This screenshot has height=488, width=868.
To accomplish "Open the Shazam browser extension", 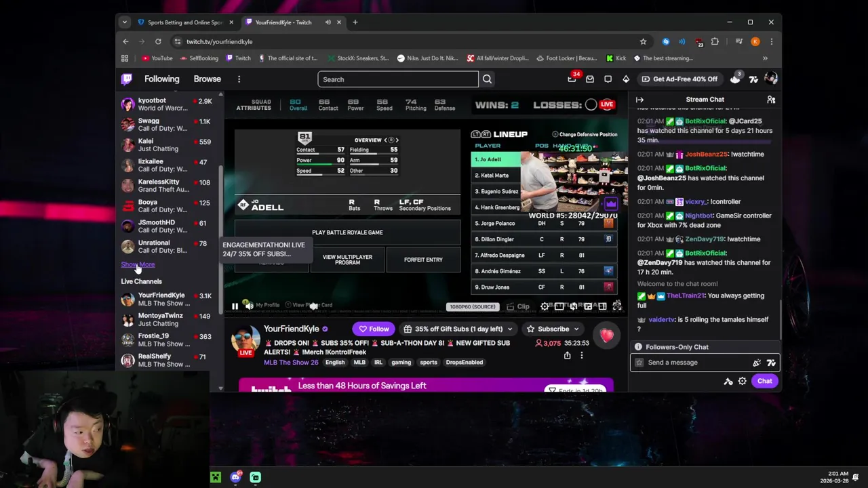I will coord(666,41).
